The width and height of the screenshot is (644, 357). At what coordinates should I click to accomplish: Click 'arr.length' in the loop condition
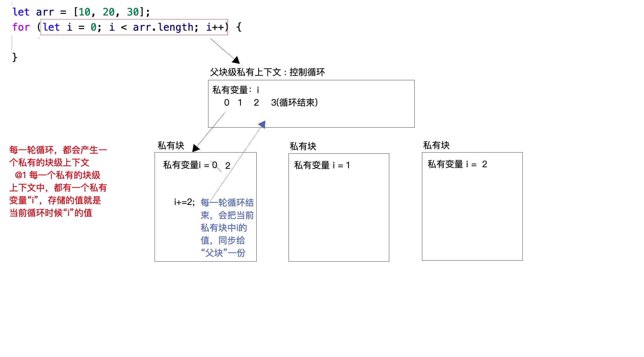point(163,27)
